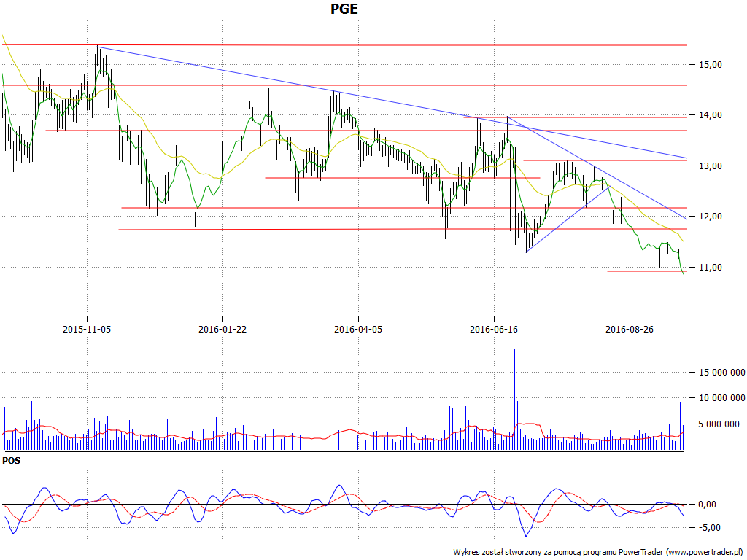The image size is (747, 560).
Task: Select the 11,00 price axis label
Action: click(x=711, y=268)
